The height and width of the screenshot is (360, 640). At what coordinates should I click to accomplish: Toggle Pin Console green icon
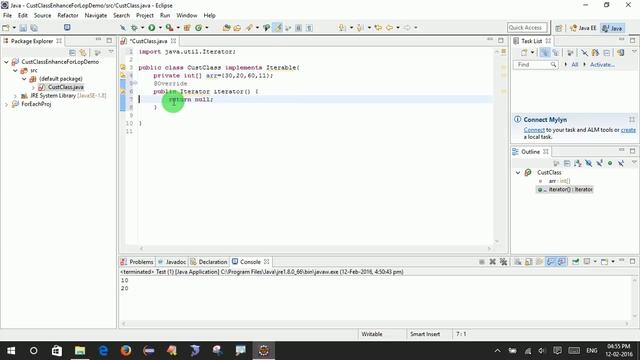(576, 262)
